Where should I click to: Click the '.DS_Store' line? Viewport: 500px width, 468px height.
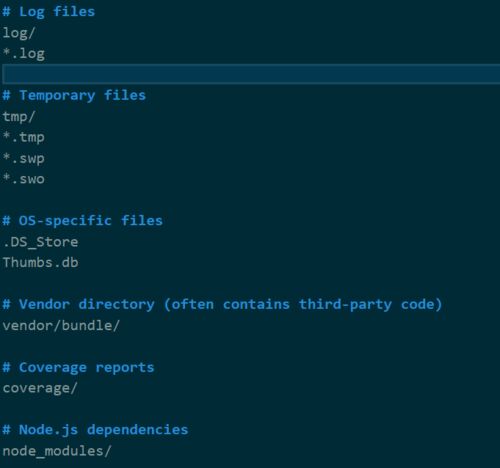click(x=40, y=242)
